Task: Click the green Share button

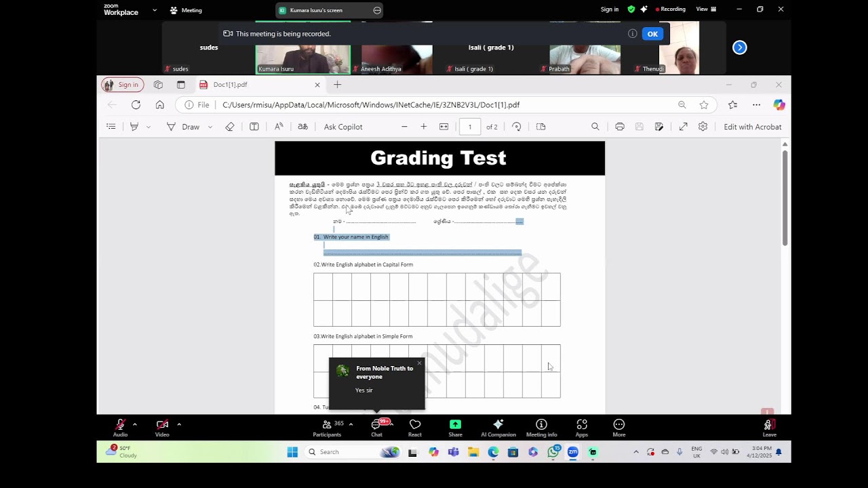Action: (x=455, y=428)
